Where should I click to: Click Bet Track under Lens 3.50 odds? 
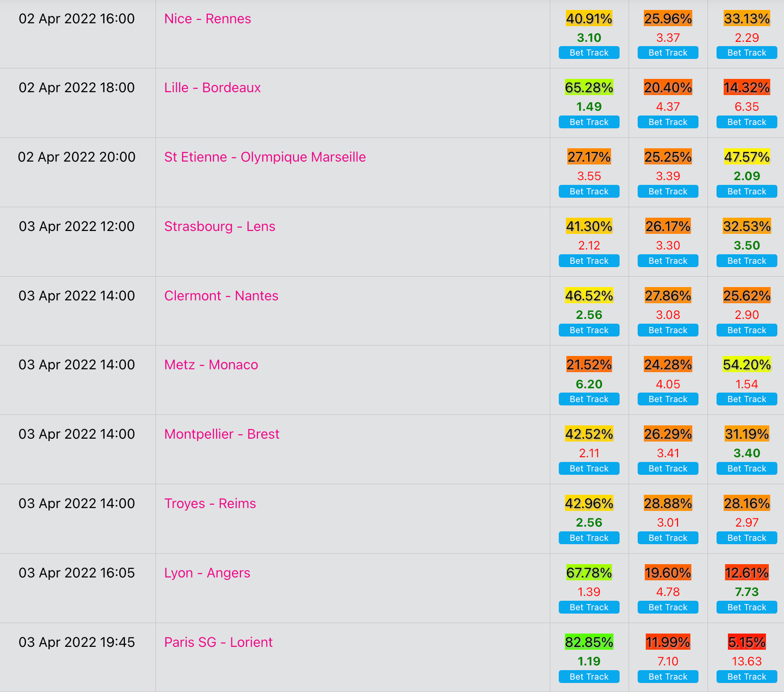pos(747,261)
